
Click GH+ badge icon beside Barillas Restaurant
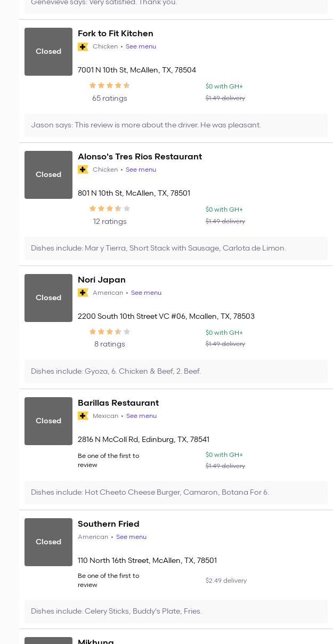click(x=83, y=416)
